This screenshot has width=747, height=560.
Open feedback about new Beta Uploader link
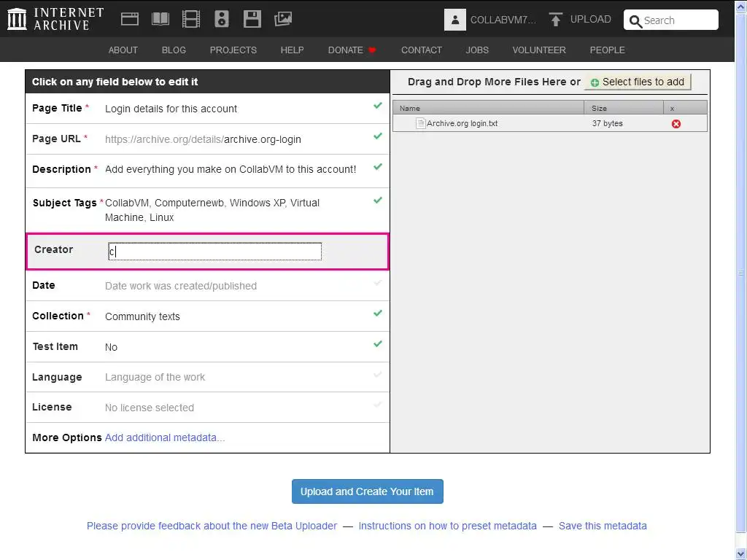coord(212,526)
